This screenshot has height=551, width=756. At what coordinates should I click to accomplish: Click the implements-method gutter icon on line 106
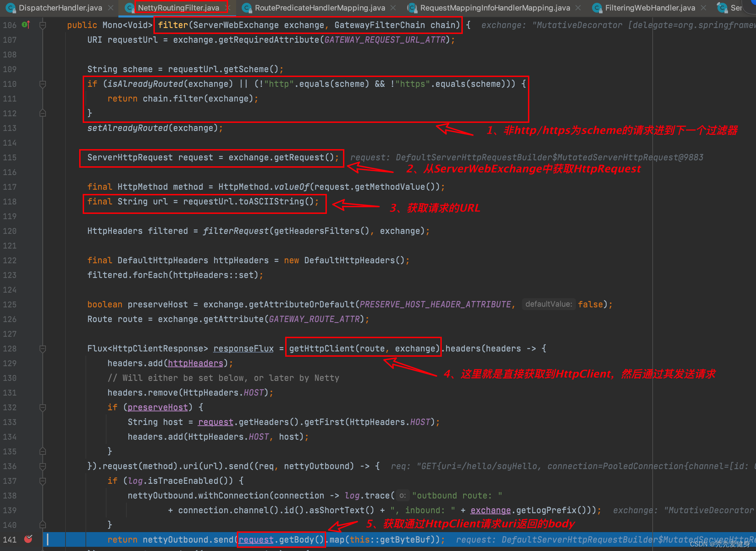[x=26, y=25]
